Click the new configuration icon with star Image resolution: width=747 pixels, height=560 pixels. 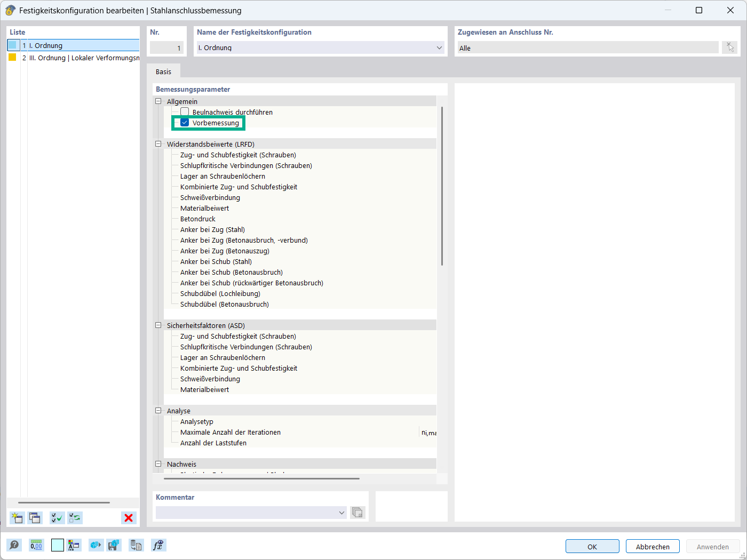[17, 518]
